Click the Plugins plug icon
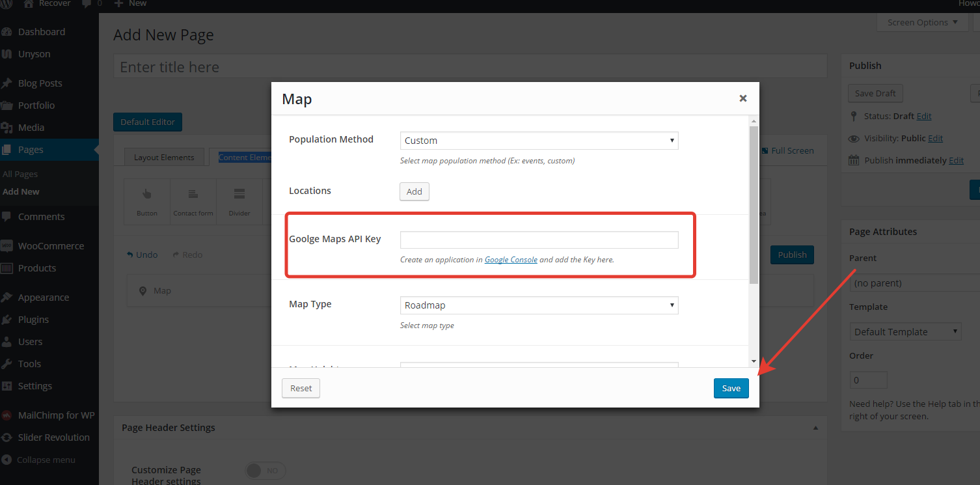The width and height of the screenshot is (980, 485). point(7,320)
